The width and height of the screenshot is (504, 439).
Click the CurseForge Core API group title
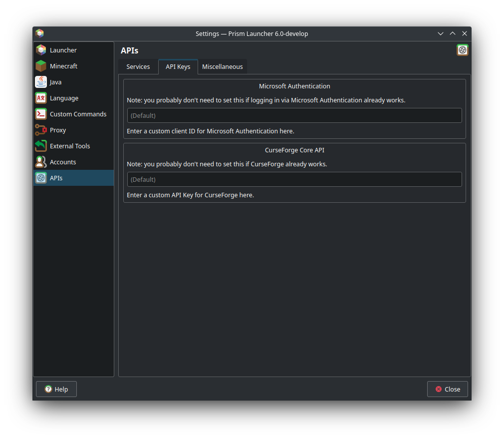coord(294,150)
